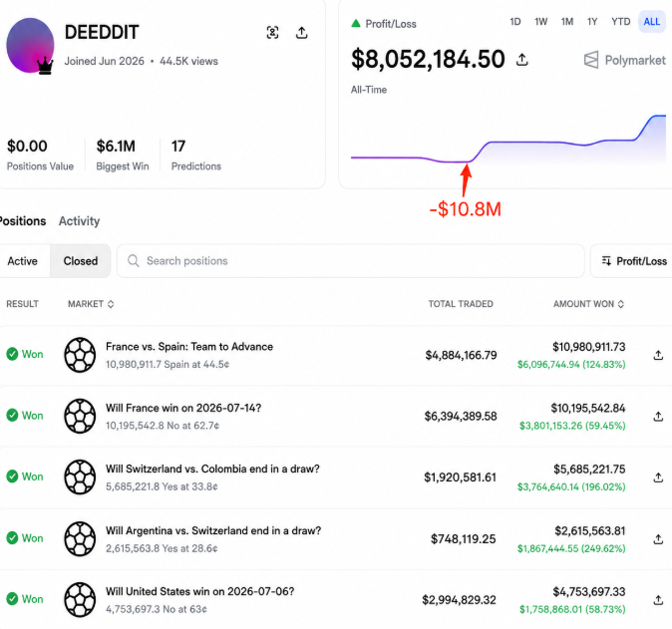Open Will United States win on 2026-07-06 market
672x629 pixels.
click(x=200, y=592)
